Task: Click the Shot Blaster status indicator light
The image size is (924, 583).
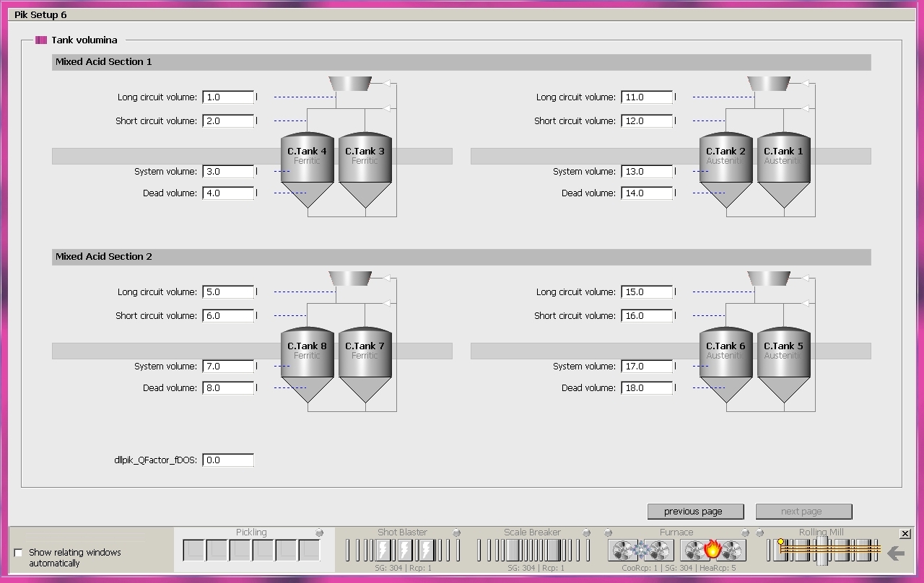Action: tap(456, 533)
